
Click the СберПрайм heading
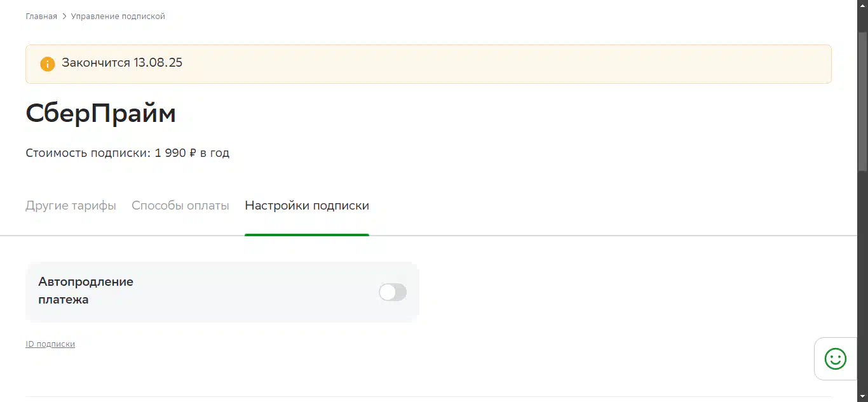(x=100, y=113)
